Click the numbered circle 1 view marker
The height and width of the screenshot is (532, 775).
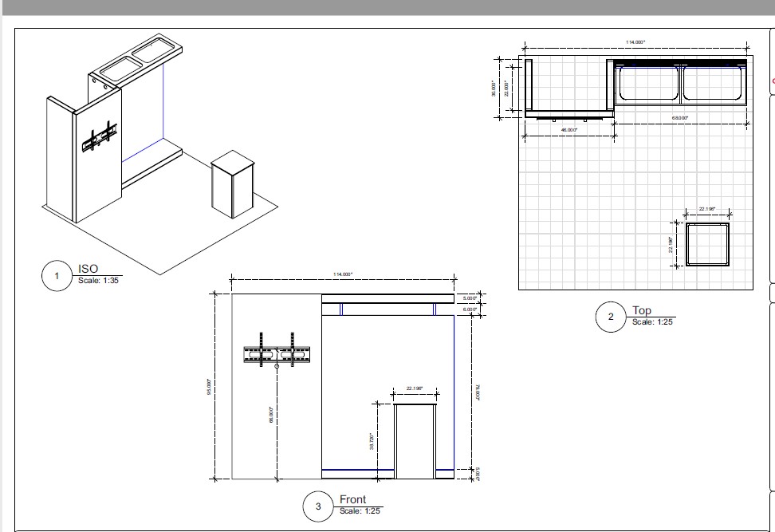coord(57,277)
